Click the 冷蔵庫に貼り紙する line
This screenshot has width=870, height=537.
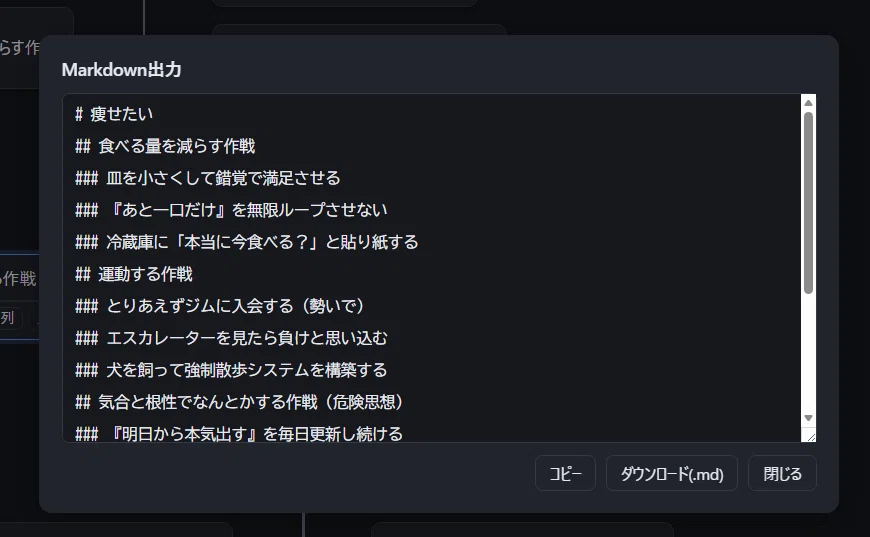tap(246, 242)
